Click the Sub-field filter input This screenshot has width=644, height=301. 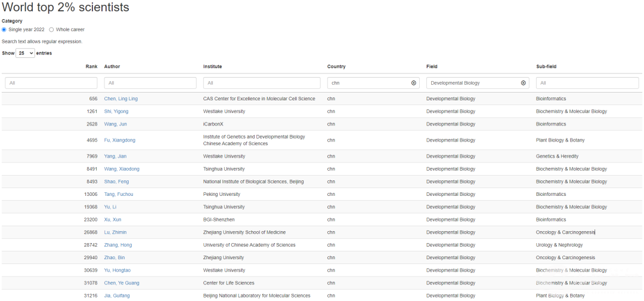(x=587, y=83)
